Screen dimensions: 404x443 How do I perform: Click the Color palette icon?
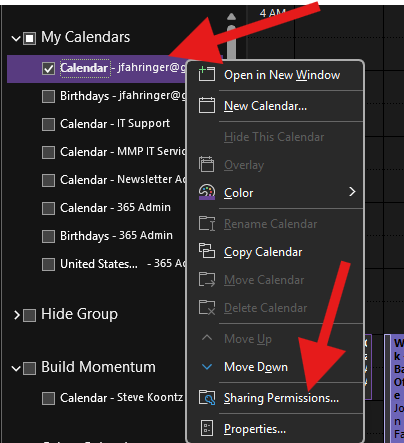pyautogui.click(x=207, y=192)
